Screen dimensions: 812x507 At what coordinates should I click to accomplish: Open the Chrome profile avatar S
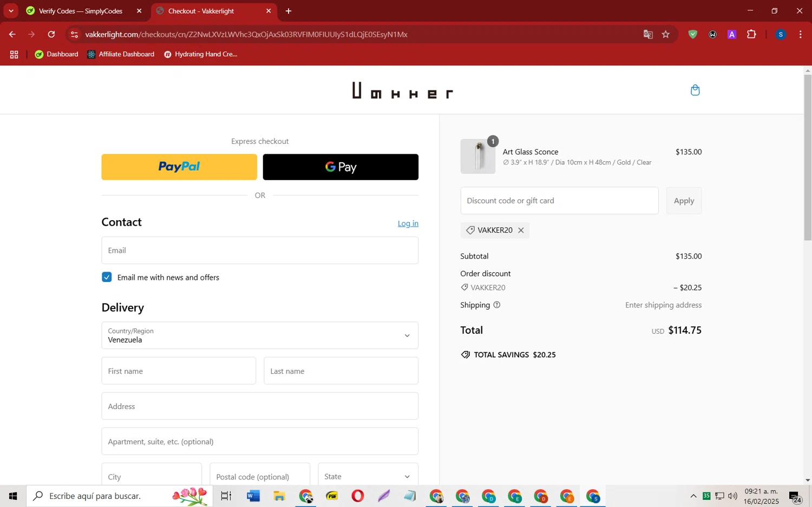781,34
